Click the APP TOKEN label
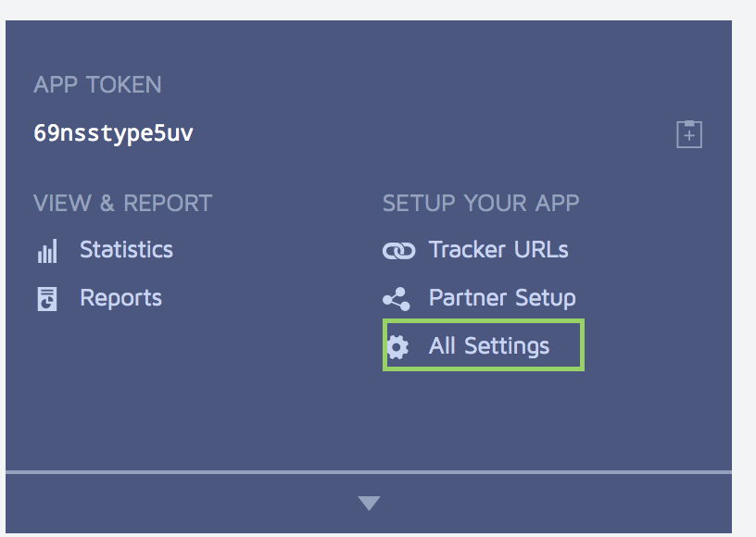 click(97, 85)
